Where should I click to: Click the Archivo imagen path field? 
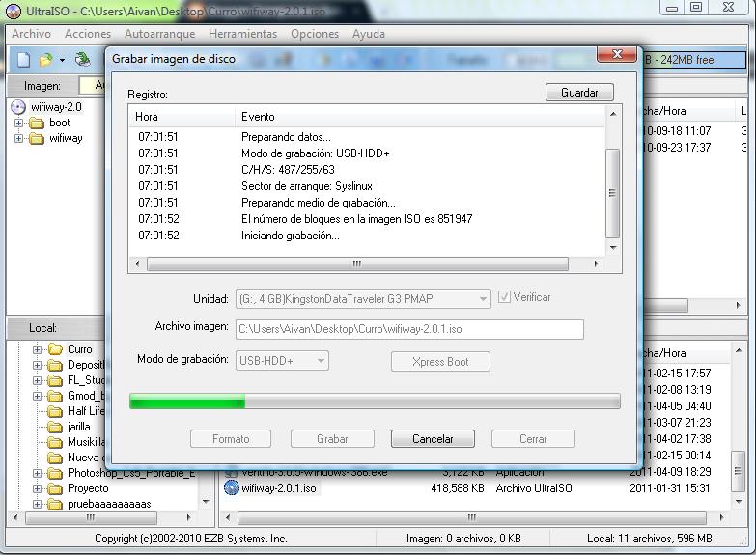[409, 329]
